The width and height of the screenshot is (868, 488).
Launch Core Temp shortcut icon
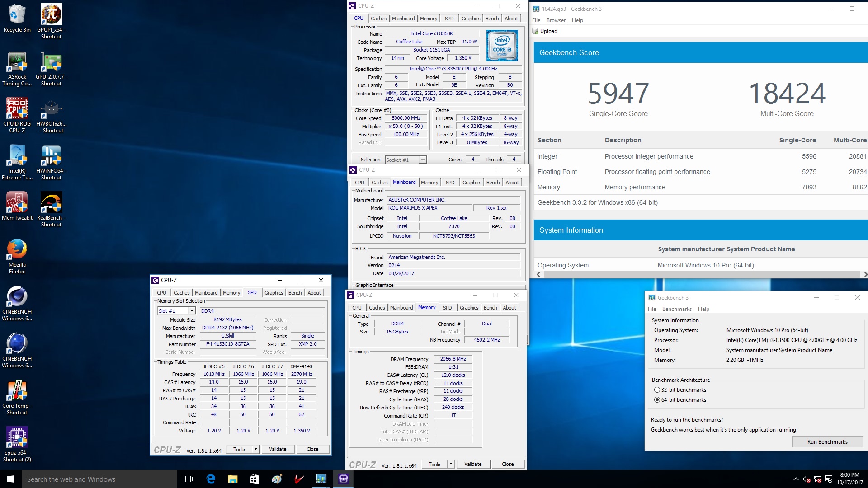tap(17, 398)
